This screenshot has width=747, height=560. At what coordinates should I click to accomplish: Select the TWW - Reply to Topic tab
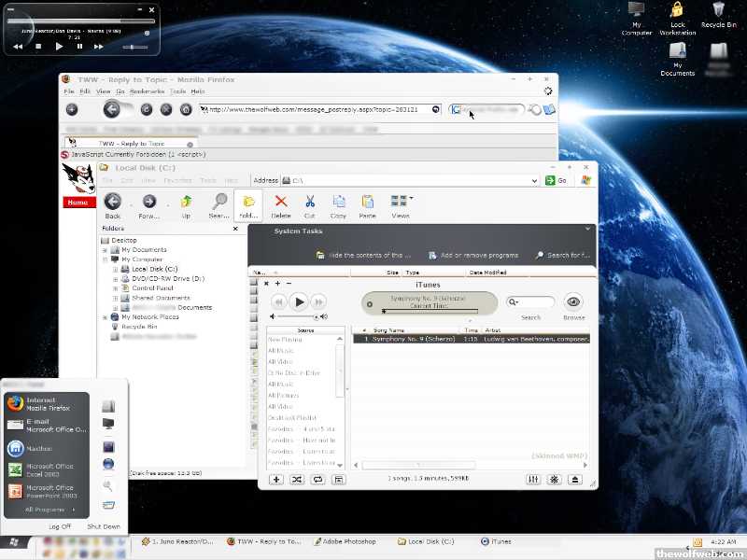(131, 144)
